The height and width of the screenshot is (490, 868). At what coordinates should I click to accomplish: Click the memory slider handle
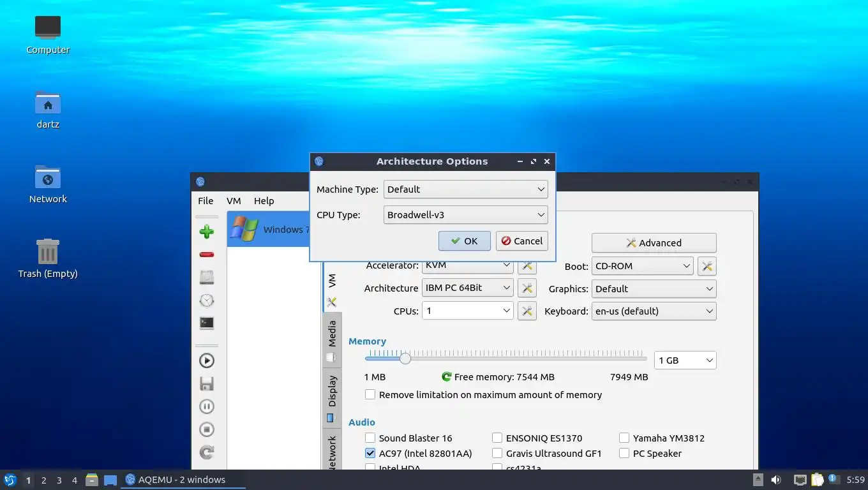click(x=405, y=359)
